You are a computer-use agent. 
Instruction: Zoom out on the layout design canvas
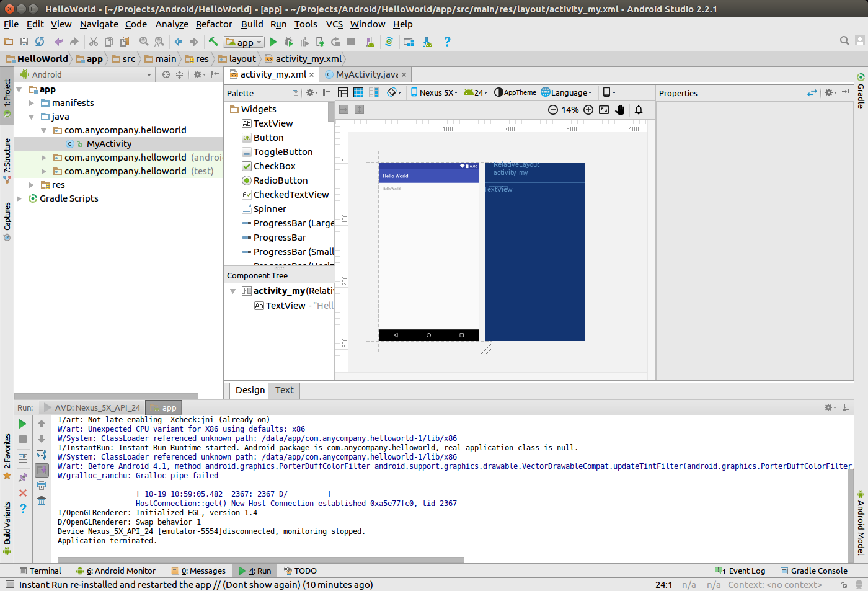point(553,110)
